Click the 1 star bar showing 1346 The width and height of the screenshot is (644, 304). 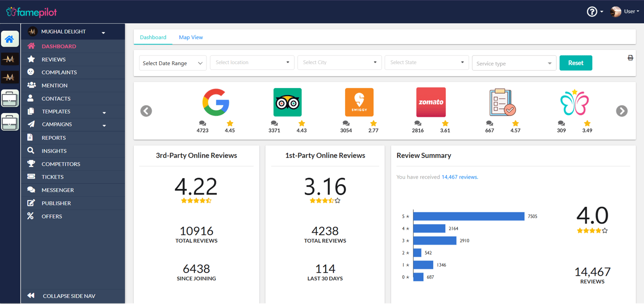(423, 265)
